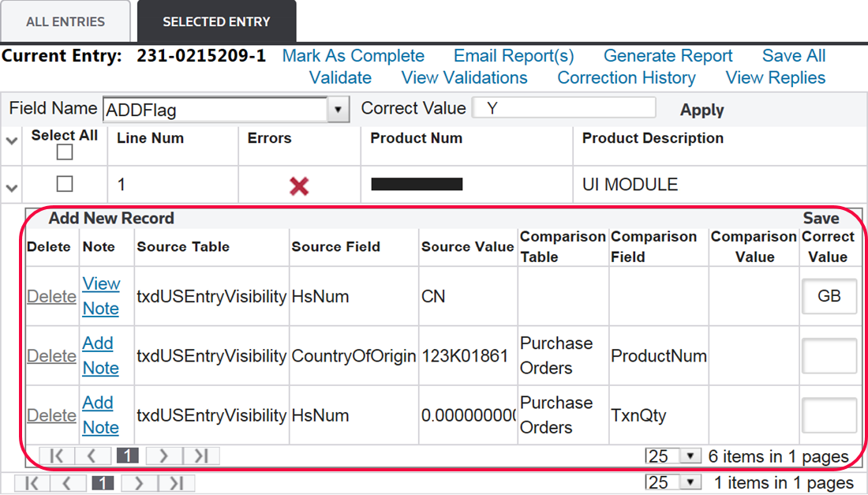Image resolution: width=868 pixels, height=495 pixels.
Task: Edit the GB correct value field
Action: 829,296
